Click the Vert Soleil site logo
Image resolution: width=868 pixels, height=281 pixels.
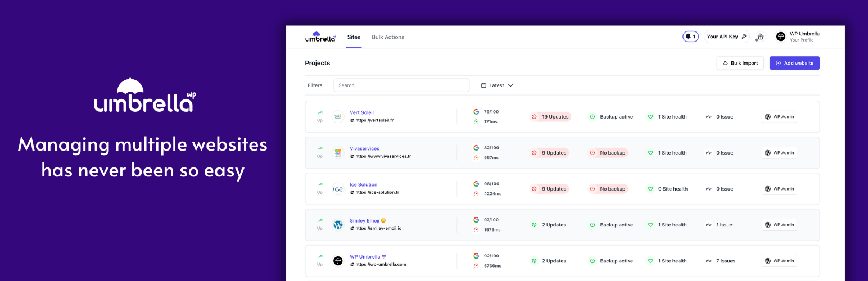[x=338, y=117]
